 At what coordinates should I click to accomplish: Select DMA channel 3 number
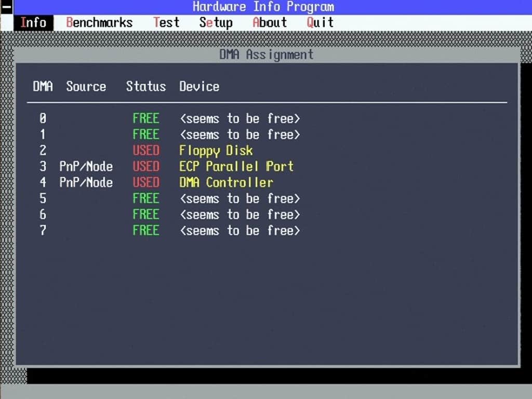(43, 166)
